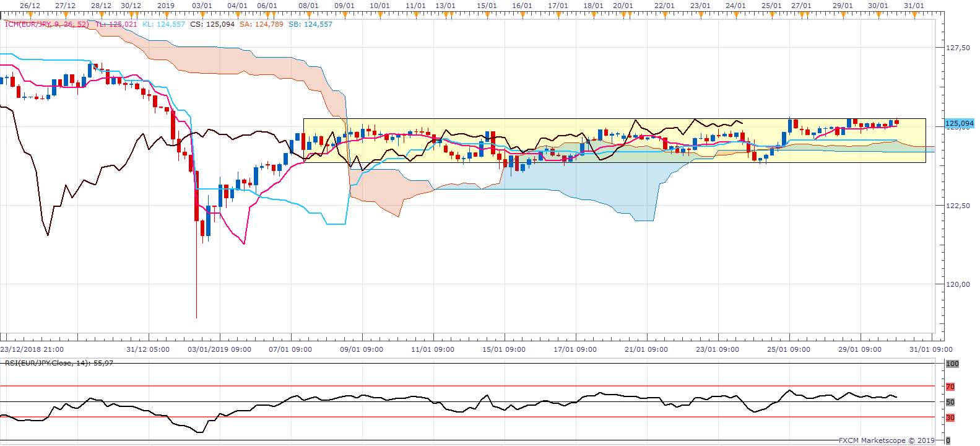
Task: Click the orange triangle beneath 09/01
Action: pos(345,15)
